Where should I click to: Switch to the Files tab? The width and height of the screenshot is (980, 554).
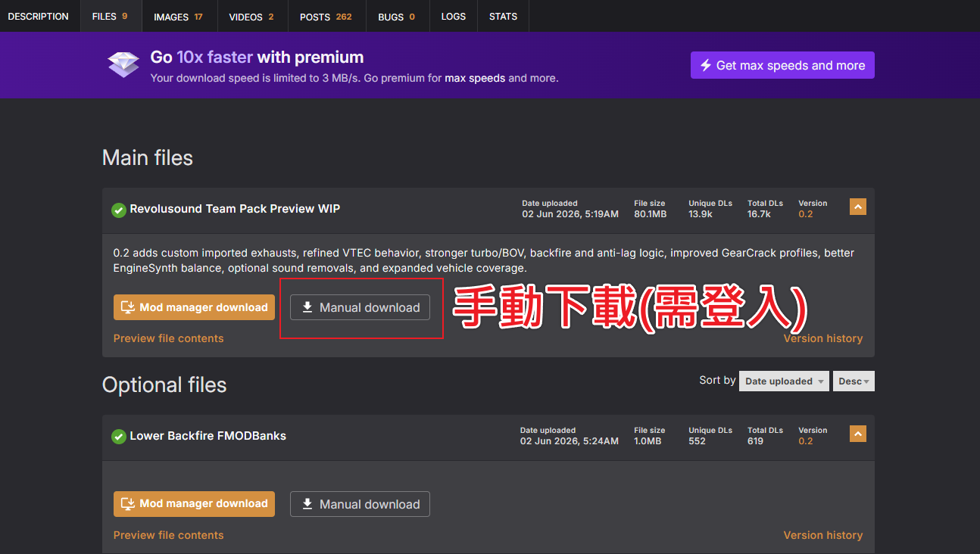tap(111, 16)
